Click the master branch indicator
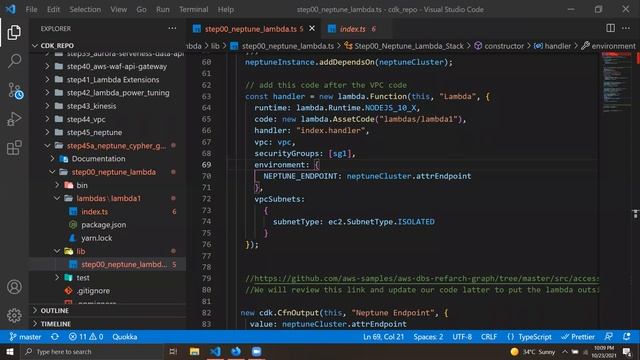This screenshot has width=640, height=360. point(25,337)
